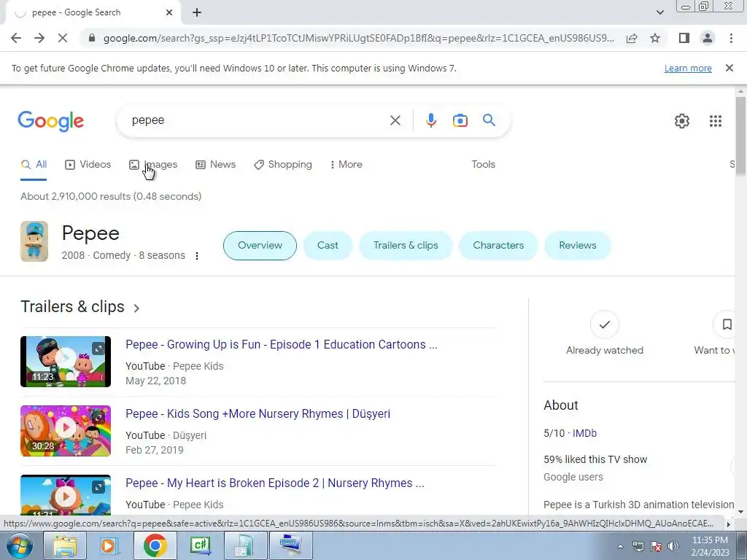
Task: Open the IMDb rating link
Action: [x=584, y=433]
